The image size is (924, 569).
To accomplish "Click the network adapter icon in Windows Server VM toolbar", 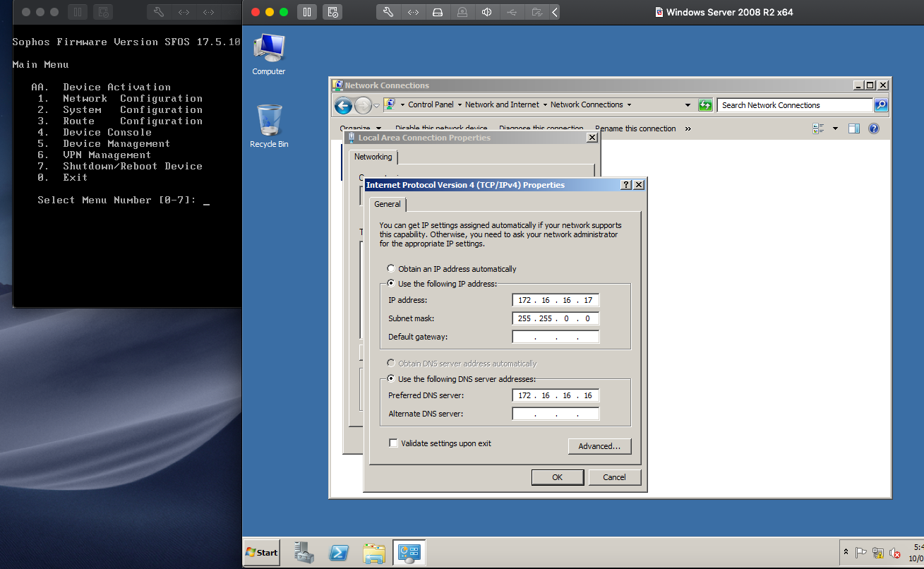I will coord(414,12).
